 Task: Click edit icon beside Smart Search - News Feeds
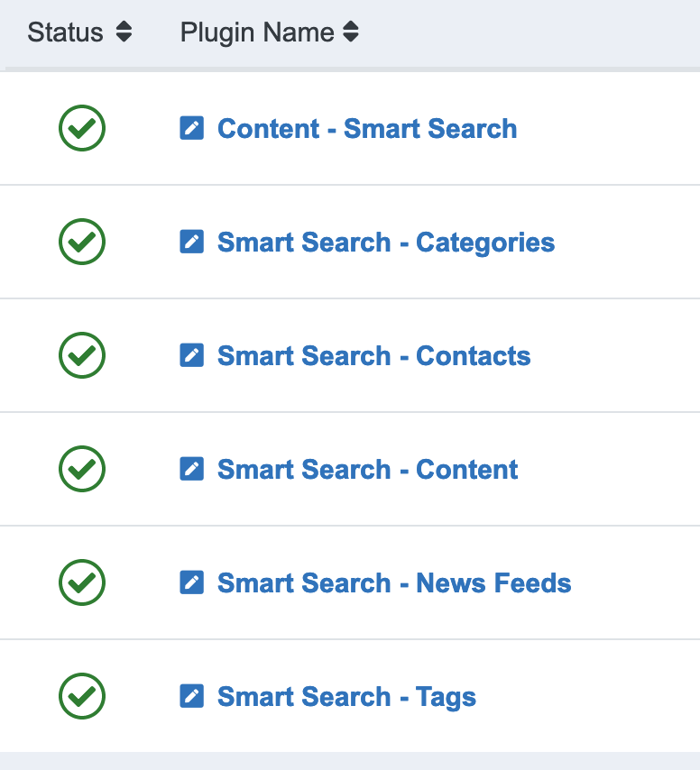[191, 582]
